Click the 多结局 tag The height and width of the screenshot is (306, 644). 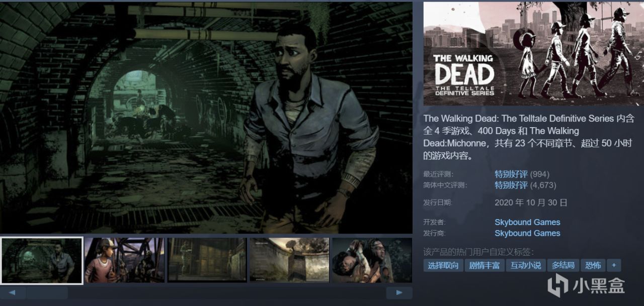pos(563,265)
